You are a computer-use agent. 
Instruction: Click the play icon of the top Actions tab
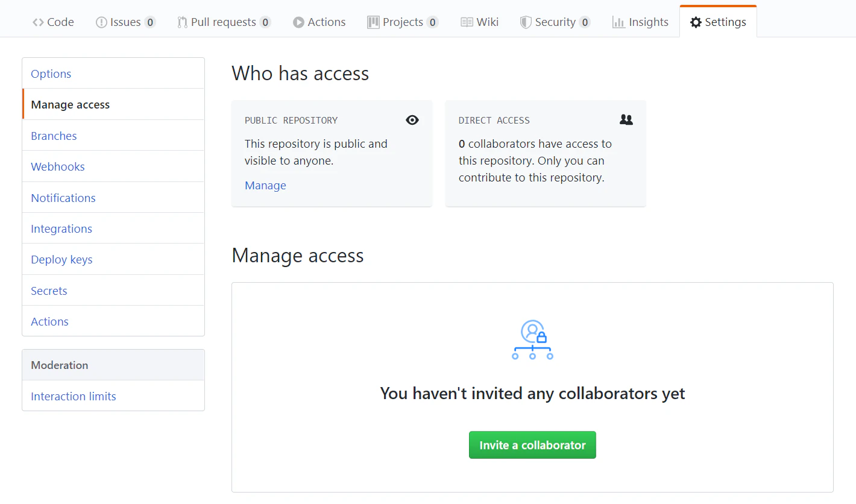click(298, 22)
